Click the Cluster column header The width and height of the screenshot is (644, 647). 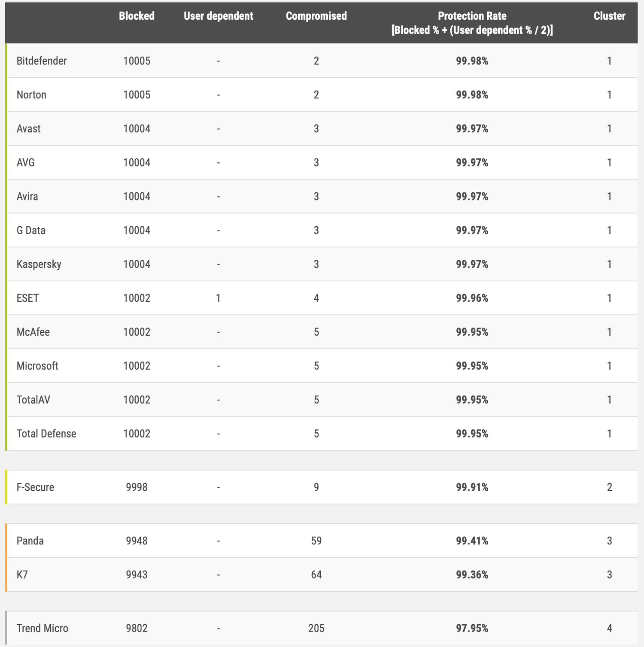tap(609, 16)
